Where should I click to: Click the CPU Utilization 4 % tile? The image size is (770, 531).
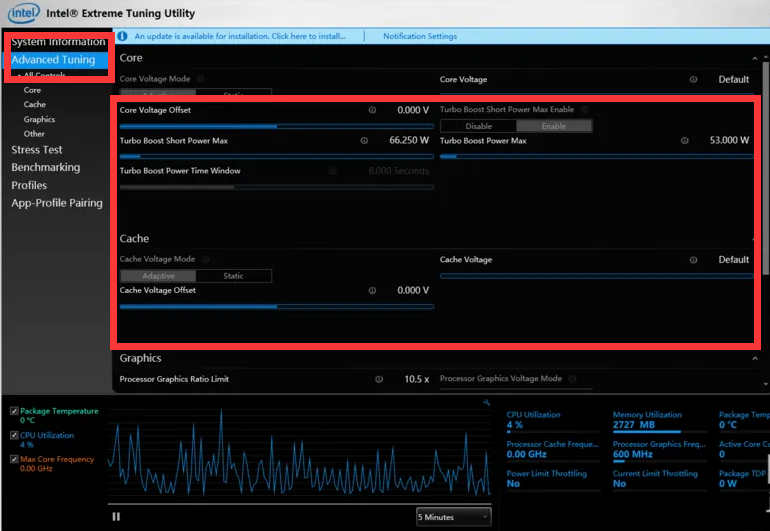tap(553, 420)
